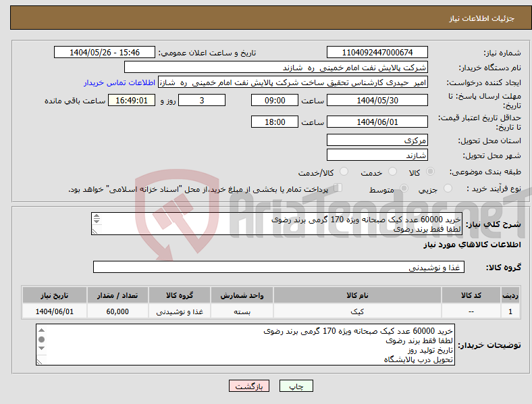Screen dimensions: 532x404
Task: Click the general description text area
Action: [x=277, y=224]
